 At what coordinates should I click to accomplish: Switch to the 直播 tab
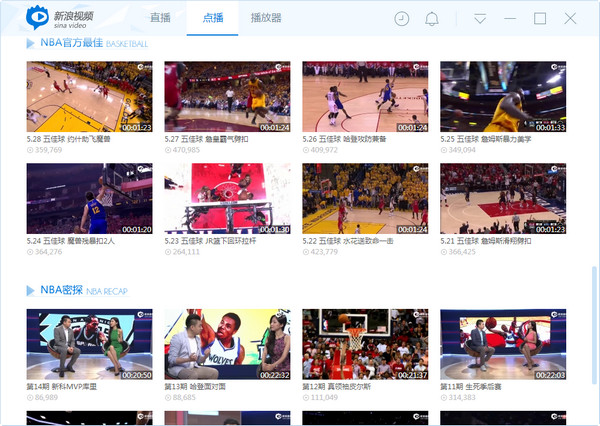point(160,19)
